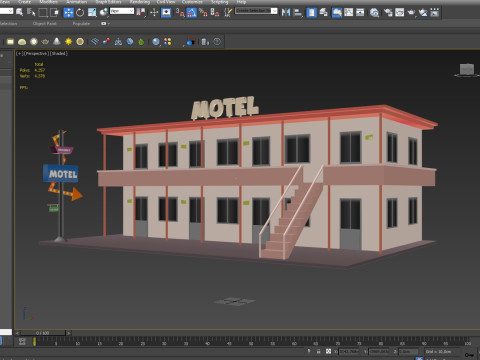480x360 pixels.
Task: Toggle the Angle Snap button
Action: pyautogui.click(x=191, y=13)
